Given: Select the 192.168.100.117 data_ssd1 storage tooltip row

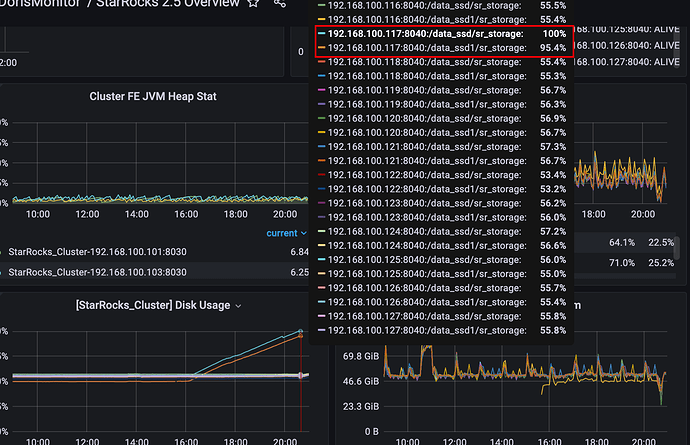Looking at the screenshot, I should tap(442, 48).
